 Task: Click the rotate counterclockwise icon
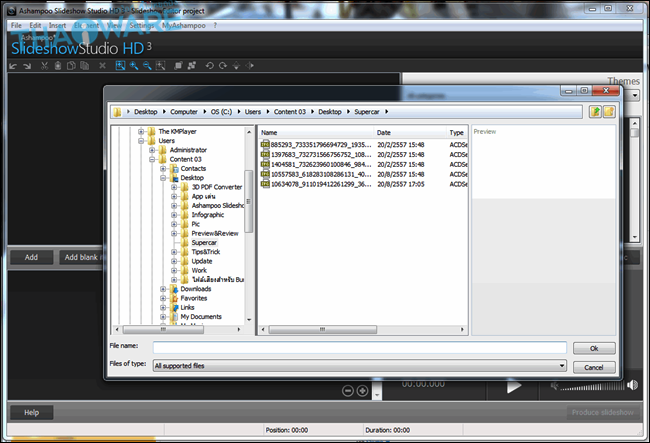coord(209,65)
